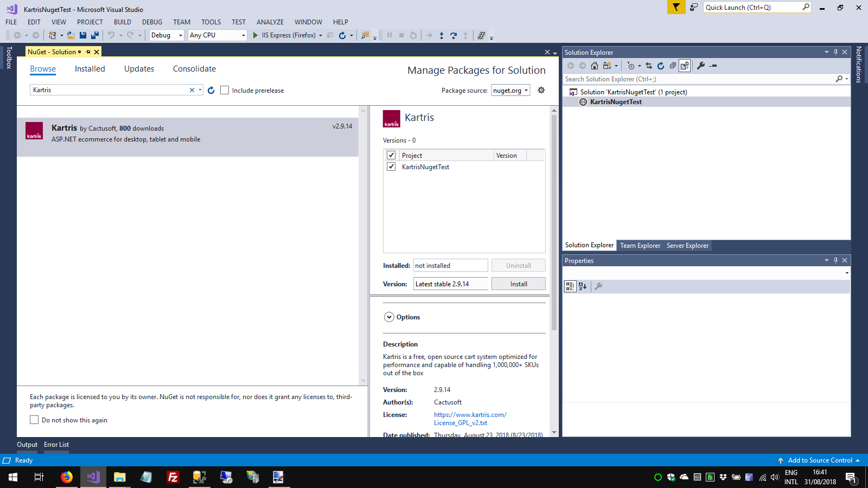Switch to the Consolidate tab
This screenshot has width=868, height=488.
pyautogui.click(x=194, y=69)
